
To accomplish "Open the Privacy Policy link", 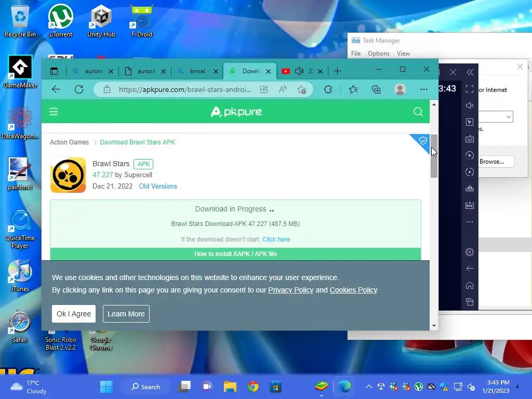I will pos(291,290).
